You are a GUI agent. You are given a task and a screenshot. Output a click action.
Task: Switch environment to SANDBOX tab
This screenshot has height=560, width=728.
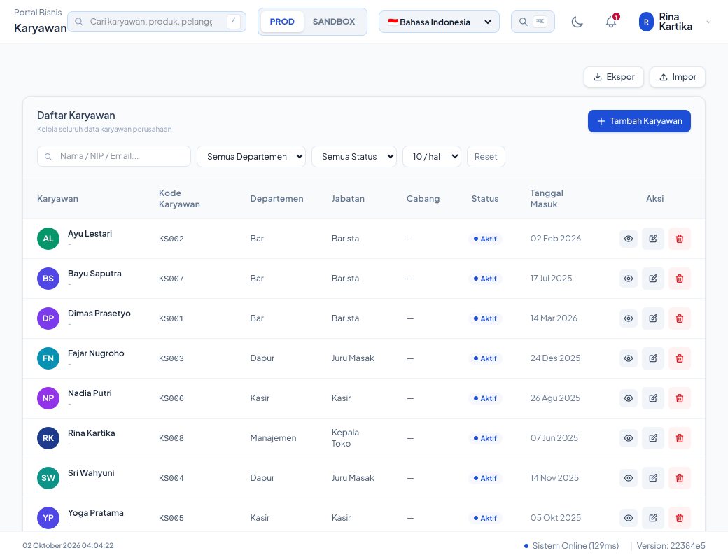coord(333,22)
